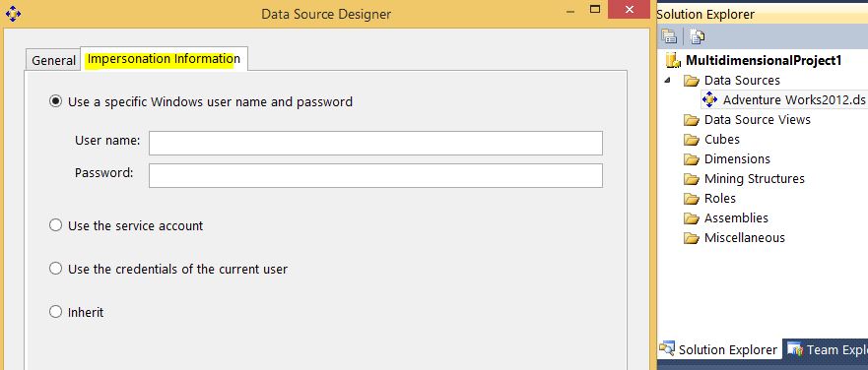This screenshot has height=370, width=868.
Task: Click the Mining Structures folder icon
Action: (x=692, y=179)
